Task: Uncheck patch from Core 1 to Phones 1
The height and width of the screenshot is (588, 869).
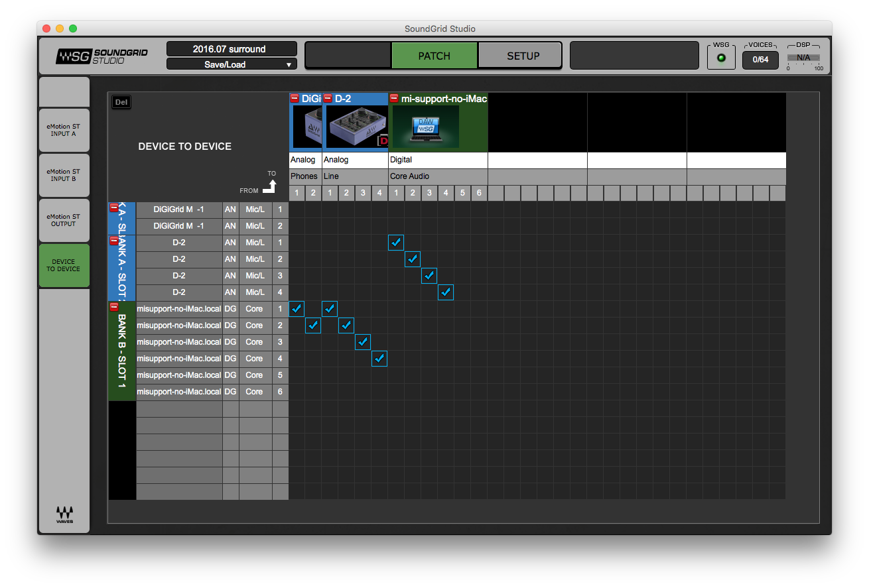Action: pos(297,309)
